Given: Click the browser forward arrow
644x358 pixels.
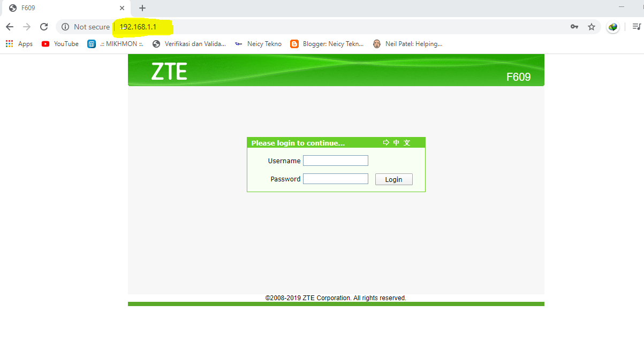Looking at the screenshot, I should point(27,27).
